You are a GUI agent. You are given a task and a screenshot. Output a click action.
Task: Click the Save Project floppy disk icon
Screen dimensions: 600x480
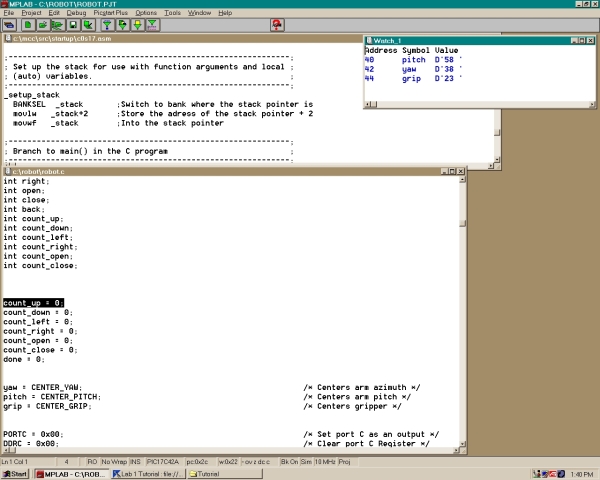[73, 25]
